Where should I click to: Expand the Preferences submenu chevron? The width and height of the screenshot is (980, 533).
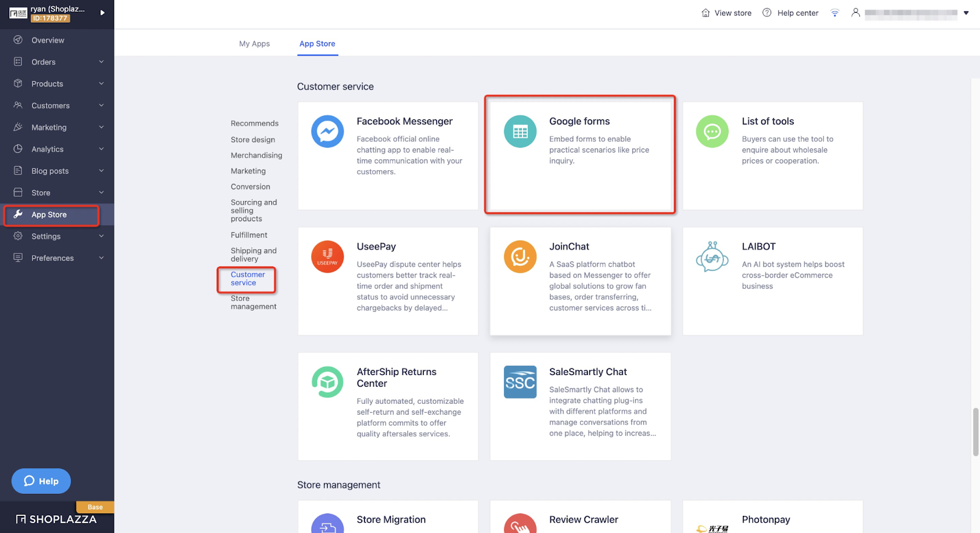[x=101, y=258]
